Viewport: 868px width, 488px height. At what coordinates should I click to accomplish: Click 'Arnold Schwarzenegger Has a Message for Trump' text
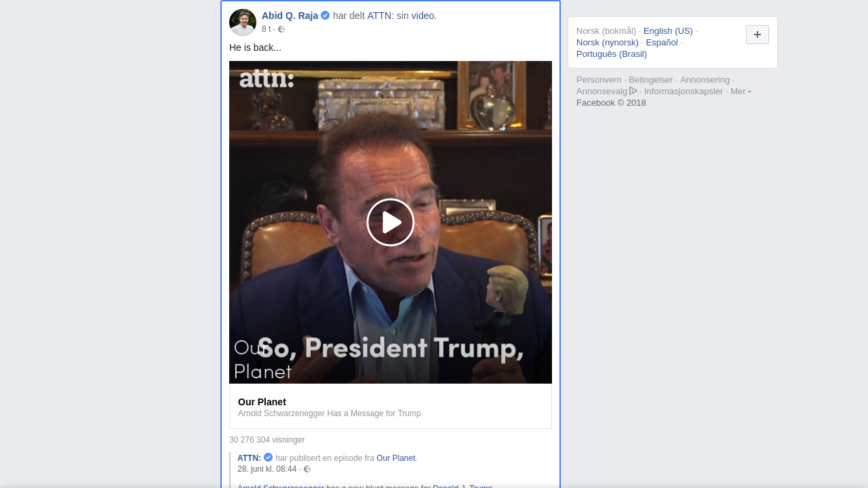329,413
